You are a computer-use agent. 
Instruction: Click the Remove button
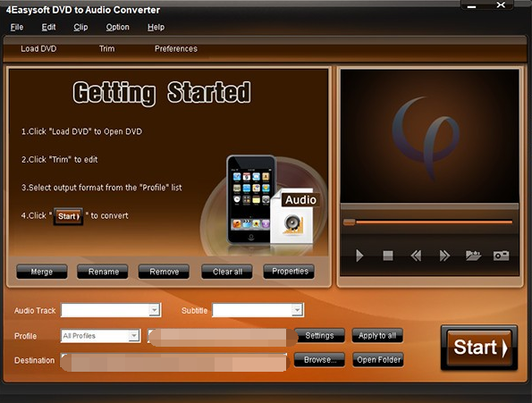tap(164, 272)
